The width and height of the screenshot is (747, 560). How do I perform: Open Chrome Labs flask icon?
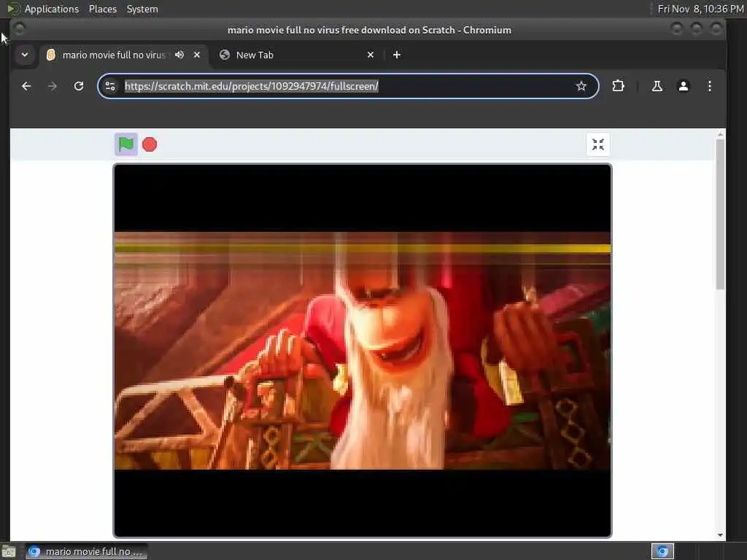click(x=657, y=86)
